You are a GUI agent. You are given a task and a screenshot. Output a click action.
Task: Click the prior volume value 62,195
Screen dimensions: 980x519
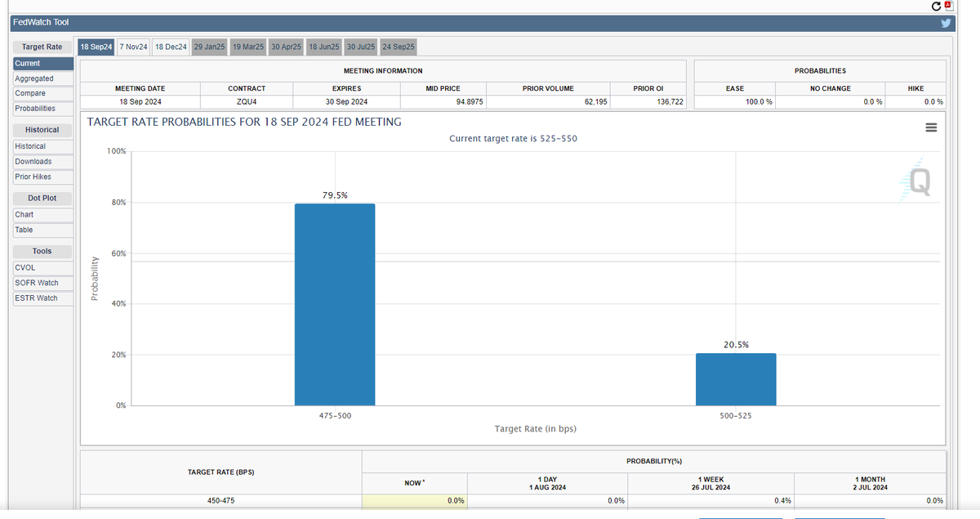point(595,102)
